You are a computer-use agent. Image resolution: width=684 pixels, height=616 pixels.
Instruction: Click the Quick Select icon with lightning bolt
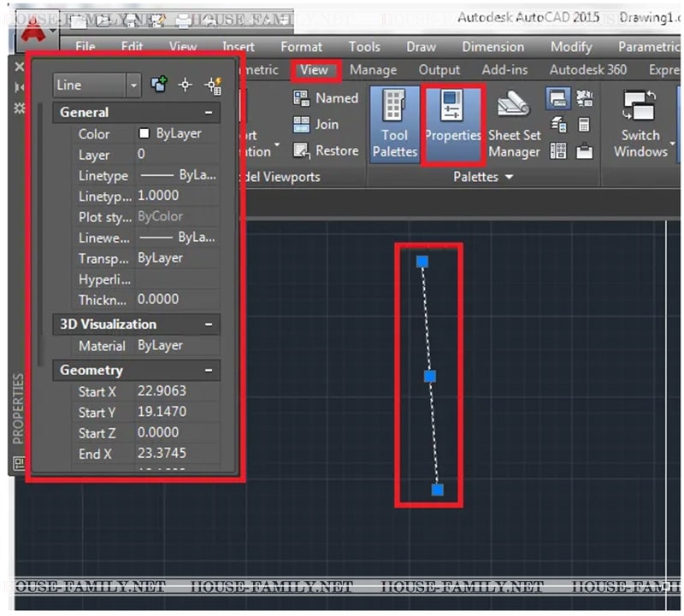coord(213,85)
